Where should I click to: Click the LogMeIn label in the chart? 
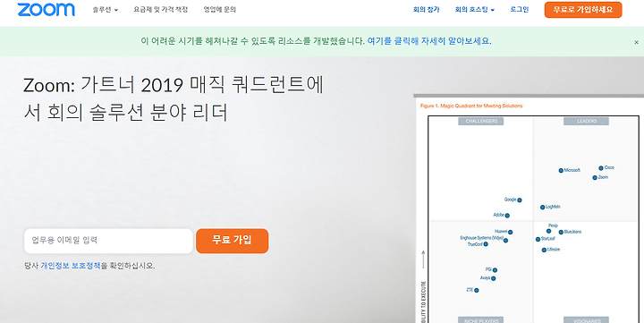[x=553, y=207]
